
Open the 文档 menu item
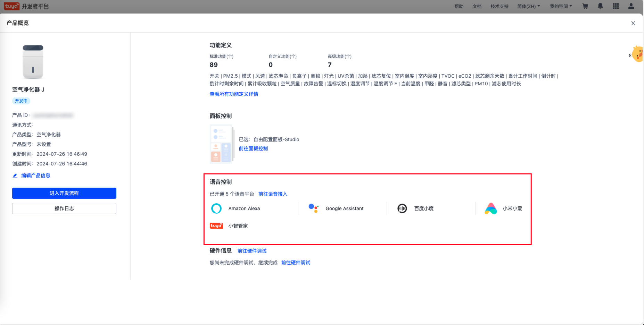(x=477, y=6)
